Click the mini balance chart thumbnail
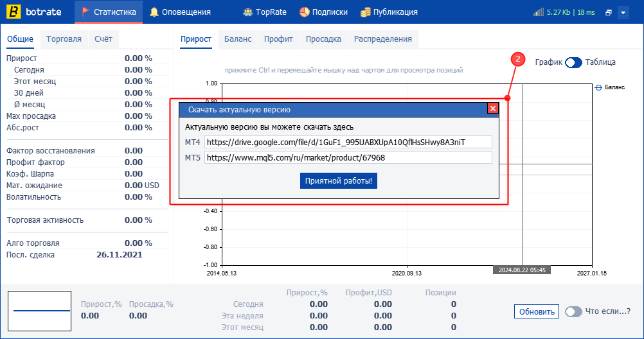Image resolution: width=644 pixels, height=339 pixels. pos(39,311)
